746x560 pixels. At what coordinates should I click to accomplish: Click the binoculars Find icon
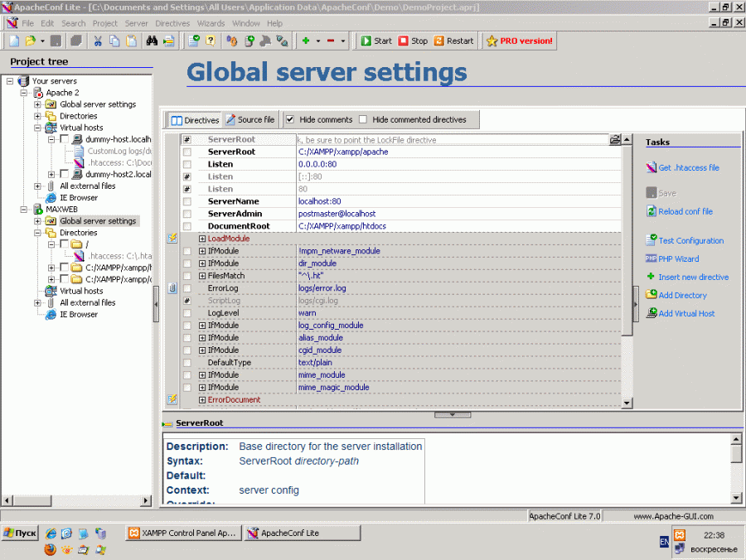coord(152,41)
